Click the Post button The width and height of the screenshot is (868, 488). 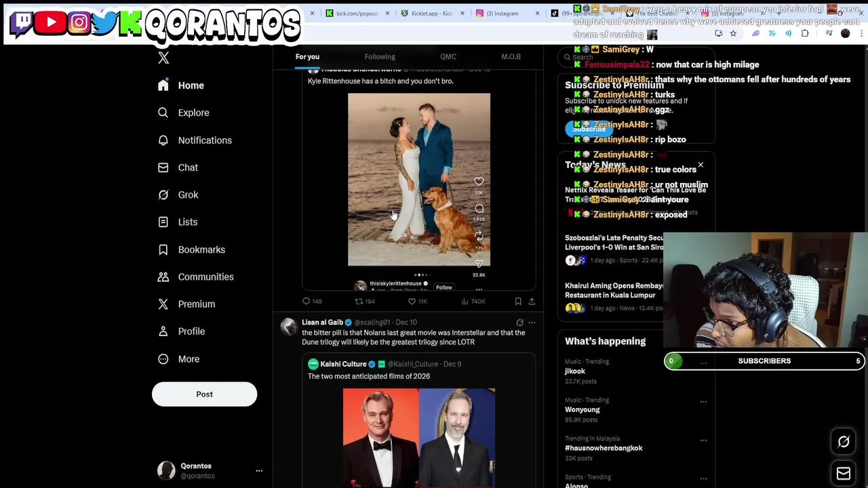click(204, 394)
